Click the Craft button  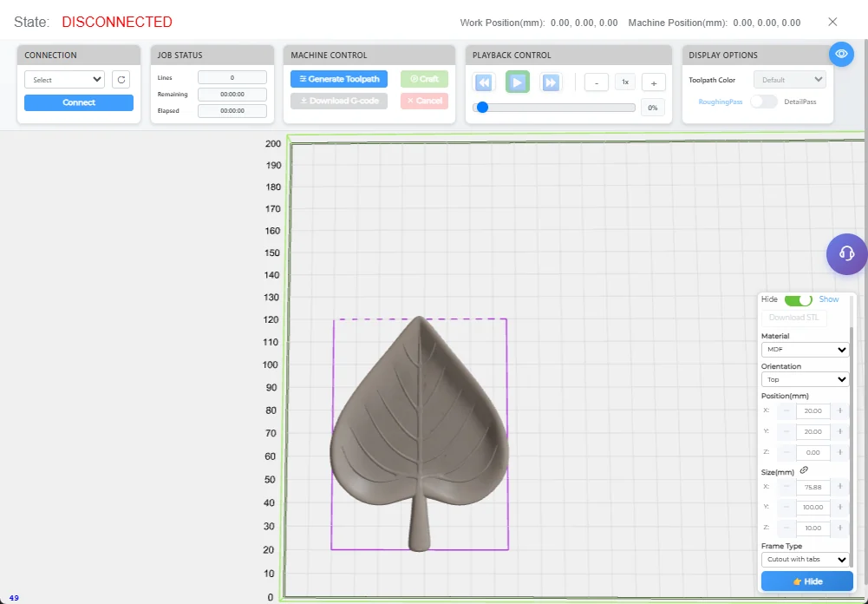click(424, 79)
